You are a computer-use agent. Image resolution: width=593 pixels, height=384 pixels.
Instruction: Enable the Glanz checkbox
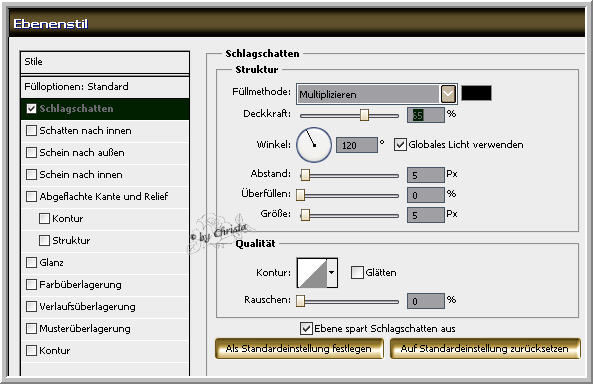[x=31, y=263]
